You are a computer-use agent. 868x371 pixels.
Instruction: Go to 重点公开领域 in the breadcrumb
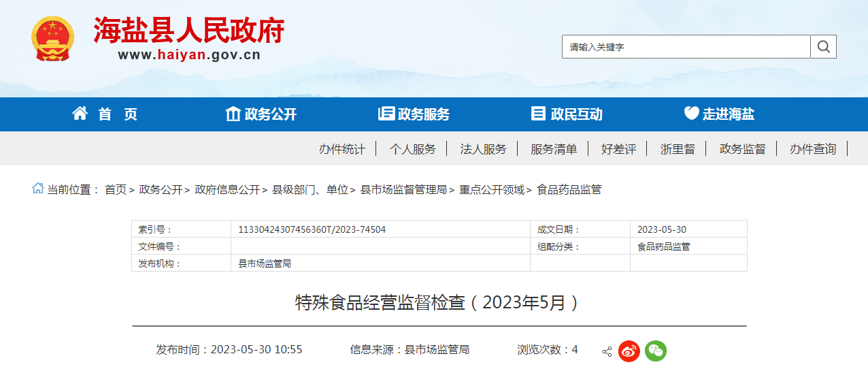(x=492, y=190)
